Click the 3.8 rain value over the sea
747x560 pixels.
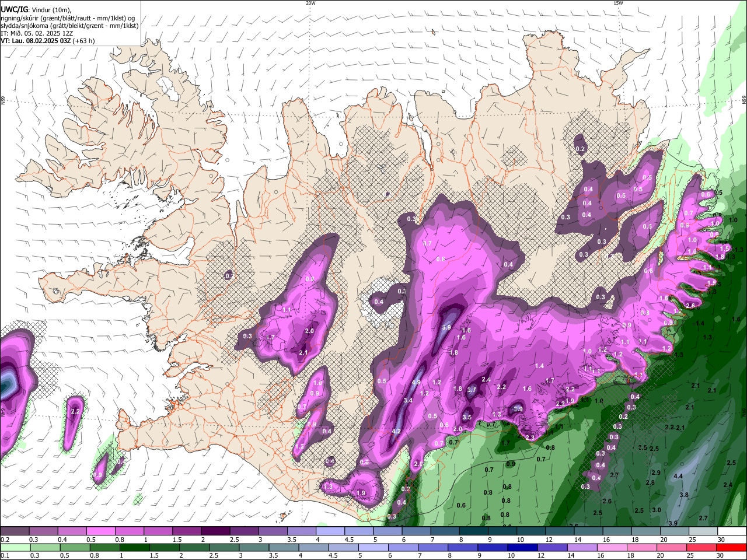[x=684, y=495]
